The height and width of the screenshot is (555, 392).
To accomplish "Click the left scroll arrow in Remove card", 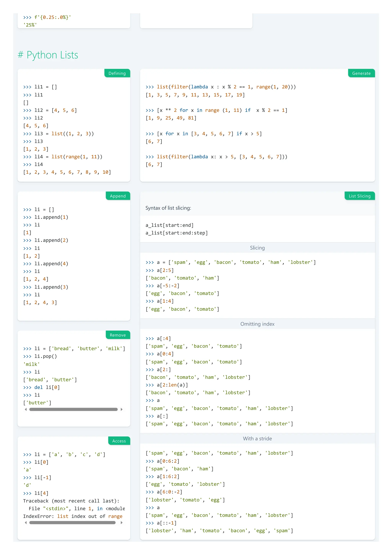I will click(x=26, y=409).
